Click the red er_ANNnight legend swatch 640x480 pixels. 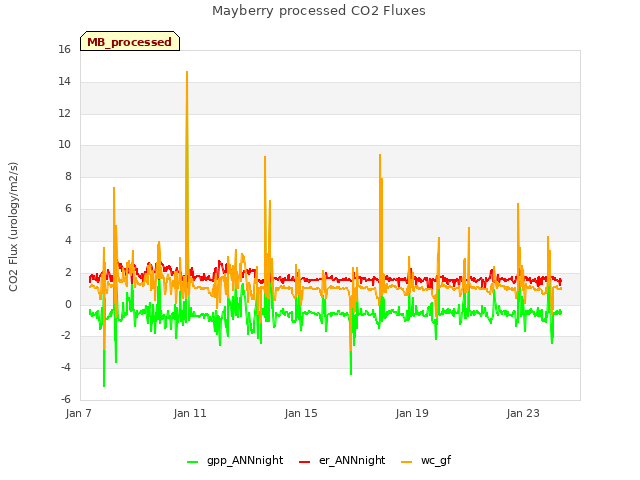(304, 462)
